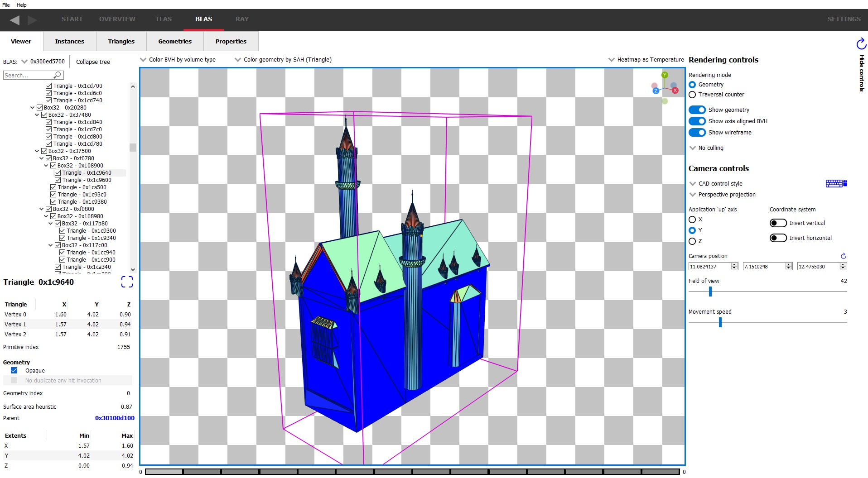
Task: Follow the parent link 0x30100d100
Action: click(115, 418)
